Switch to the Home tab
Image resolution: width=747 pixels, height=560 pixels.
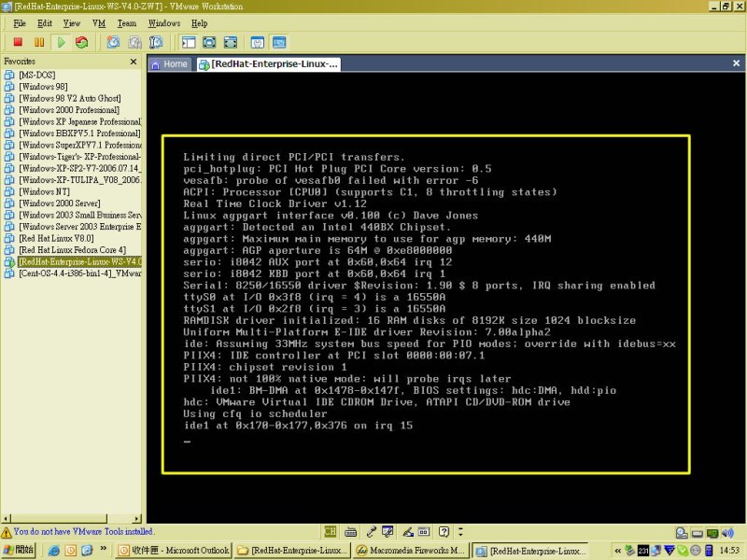coord(170,64)
